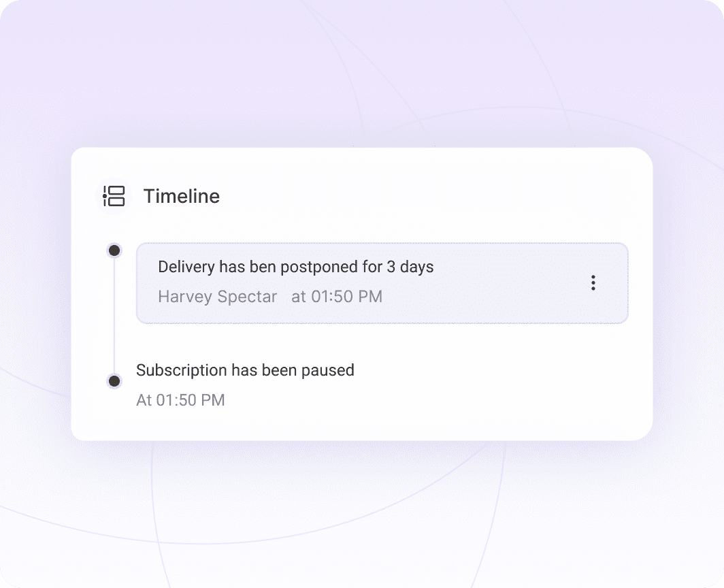Click blank area of white Timeline panel
Screen dimensions: 724x588
point(476,395)
